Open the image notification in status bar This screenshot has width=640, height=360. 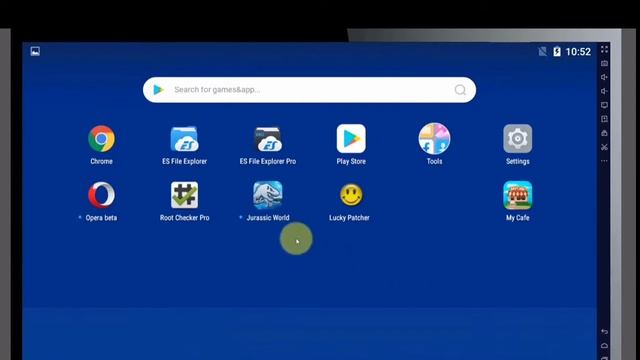coord(35,51)
